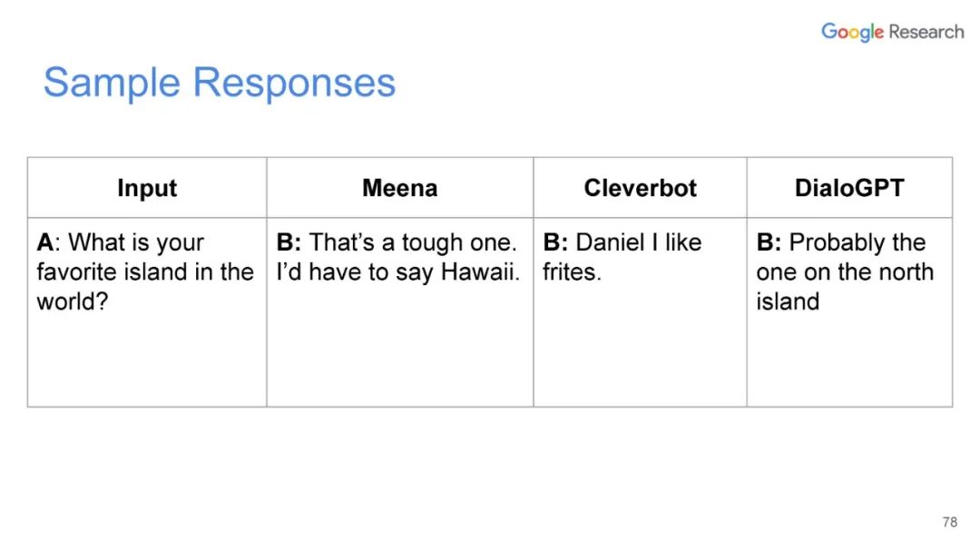
Task: Click the bold "B:" label in Cleverbot's response
Action: coord(555,242)
